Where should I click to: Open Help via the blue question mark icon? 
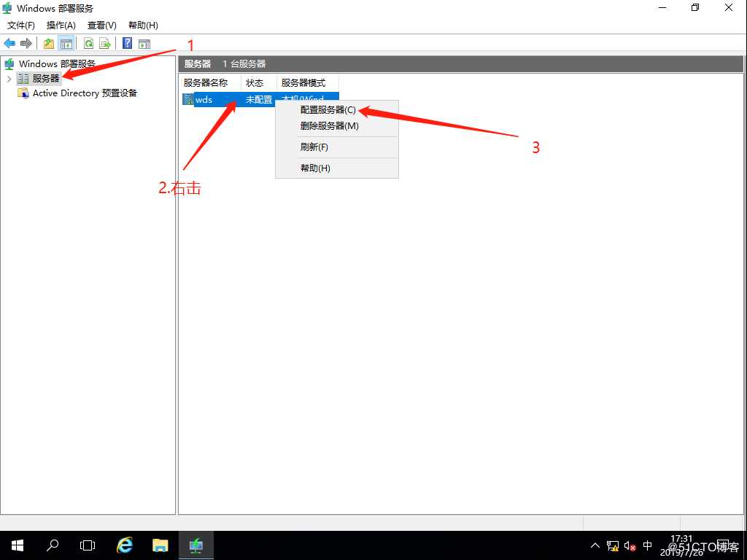coord(127,43)
